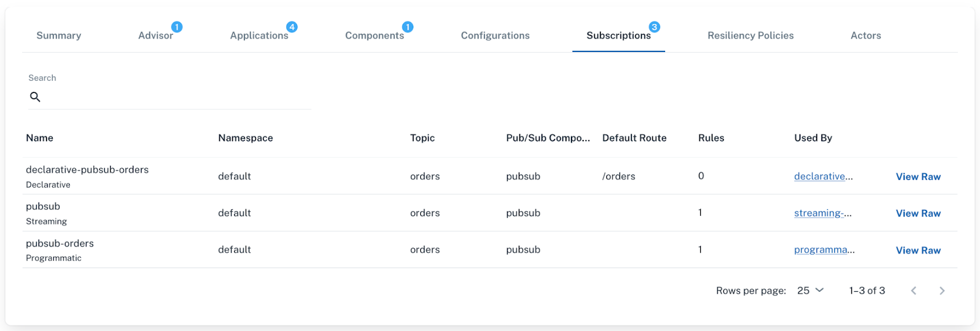
Task: Select the Applications tab
Action: (x=259, y=35)
